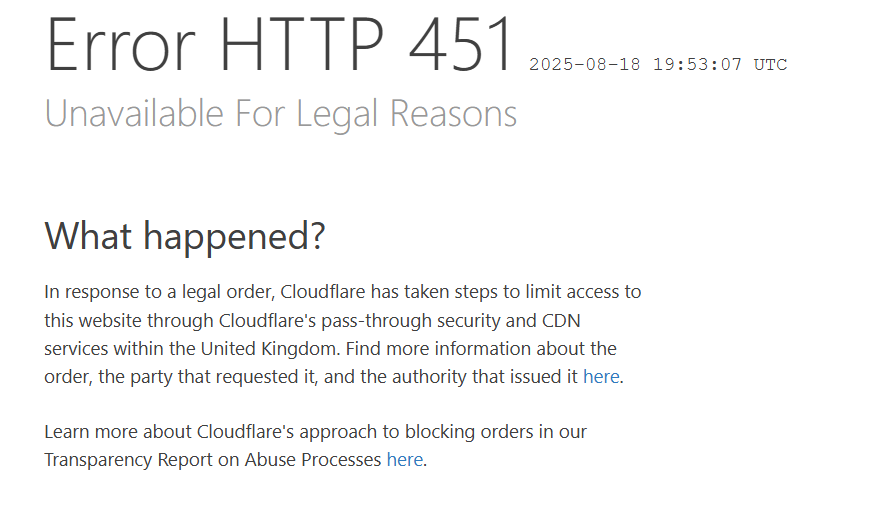Viewport: 894px width, 523px height.
Task: Open the "here" link about the legal order
Action: coord(601,376)
